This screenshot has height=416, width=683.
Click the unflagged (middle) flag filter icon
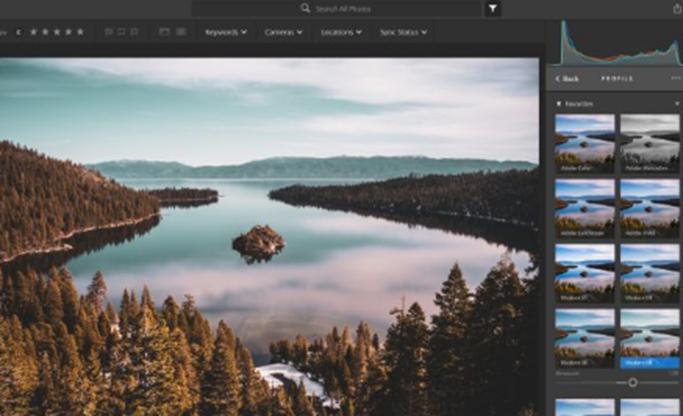pyautogui.click(x=122, y=32)
